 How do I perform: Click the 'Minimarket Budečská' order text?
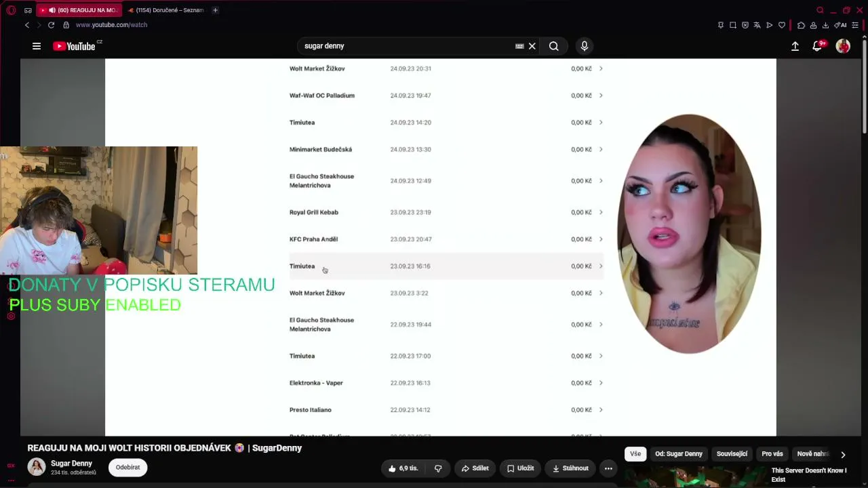[x=321, y=149]
